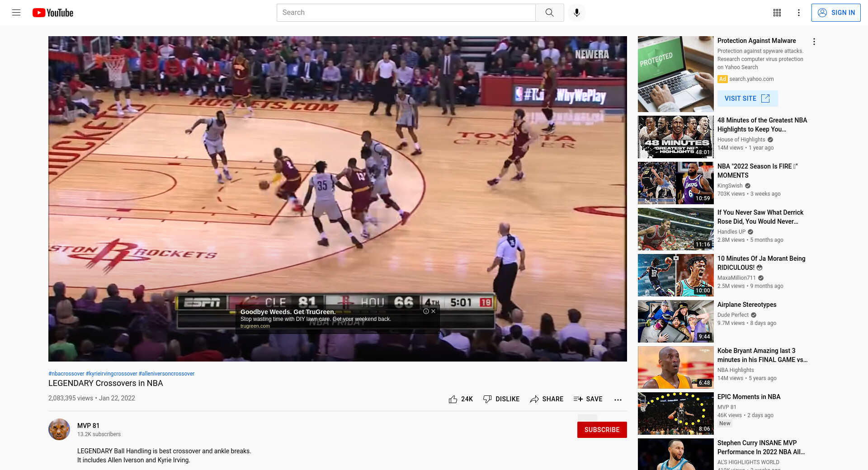Open the YouTube apps grid
This screenshot has height=470, width=868.
777,13
